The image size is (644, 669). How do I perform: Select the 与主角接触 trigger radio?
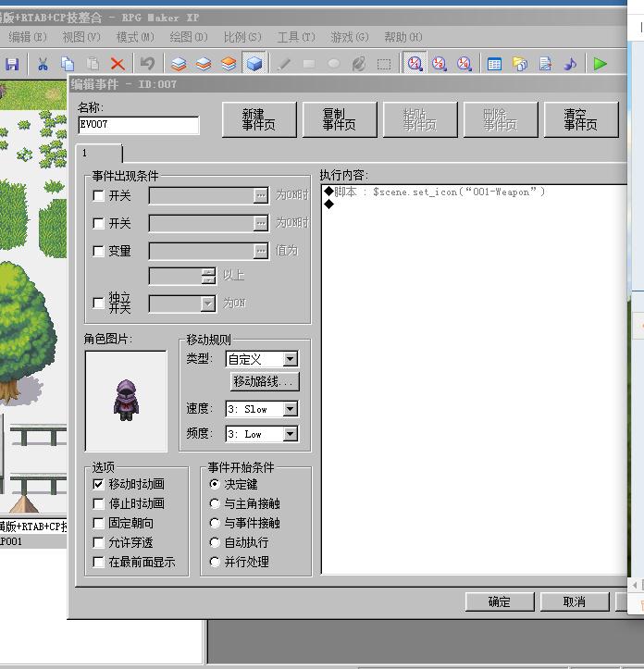pos(215,503)
